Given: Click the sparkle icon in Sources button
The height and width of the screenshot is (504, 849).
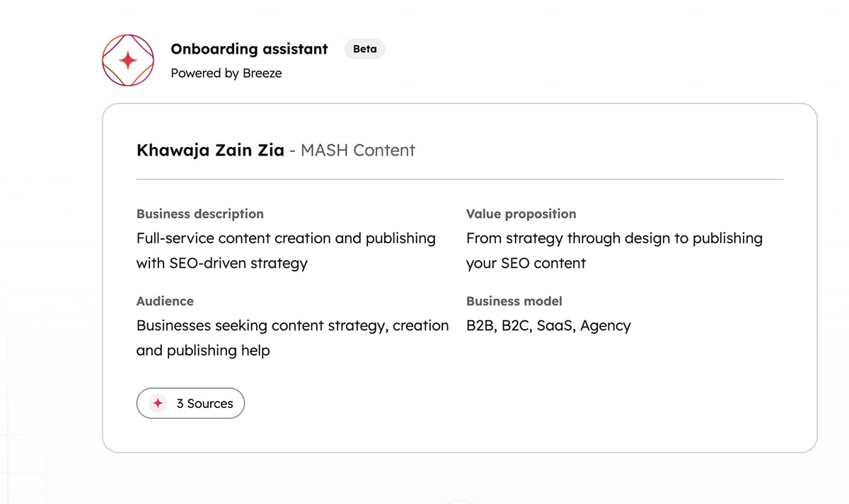Looking at the screenshot, I should pos(158,403).
